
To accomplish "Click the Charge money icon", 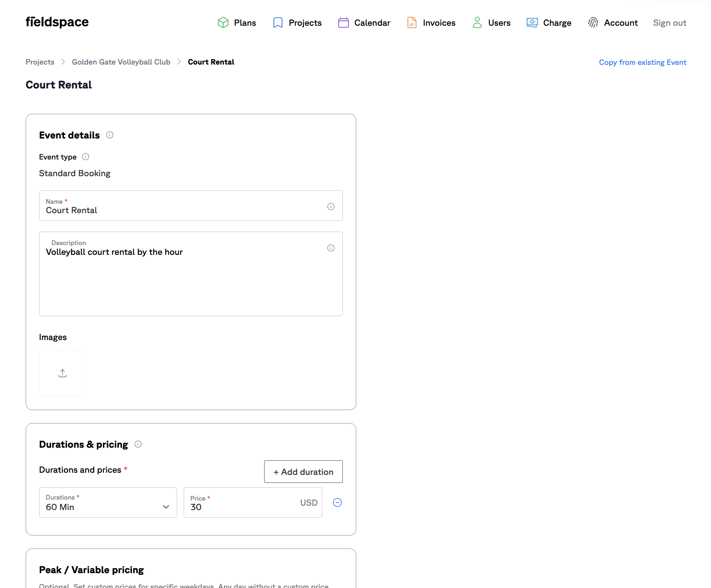I will [532, 23].
